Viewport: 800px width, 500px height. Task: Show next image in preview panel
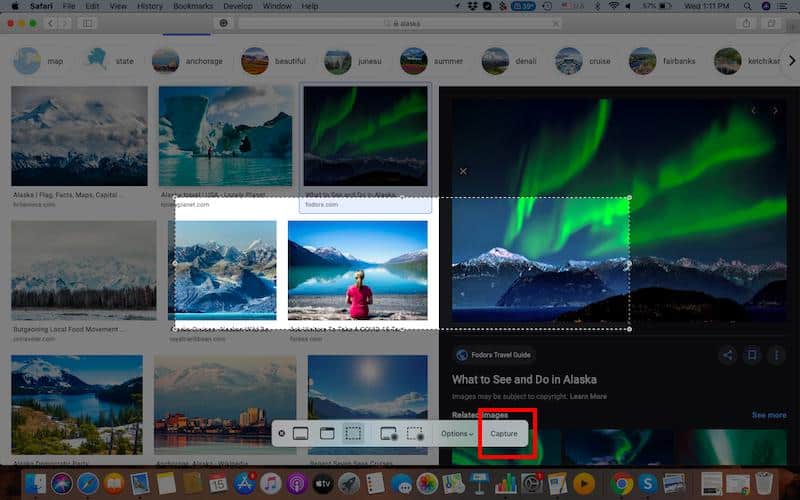(x=775, y=110)
